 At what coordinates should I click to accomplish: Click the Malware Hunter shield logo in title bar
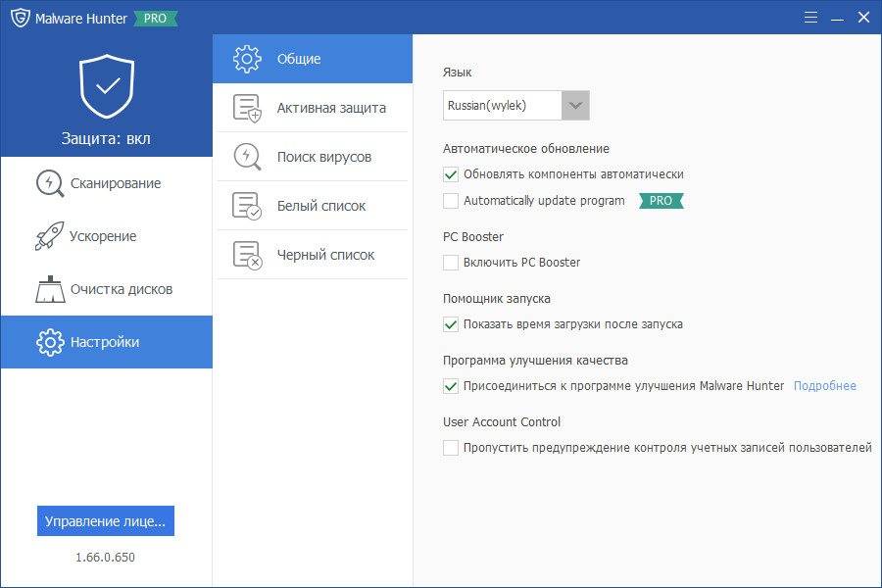(x=21, y=18)
